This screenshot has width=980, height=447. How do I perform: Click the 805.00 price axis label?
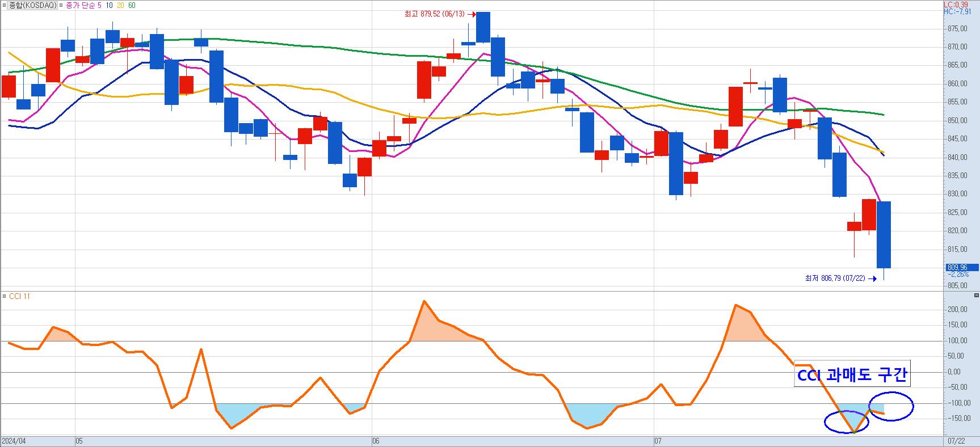click(958, 286)
